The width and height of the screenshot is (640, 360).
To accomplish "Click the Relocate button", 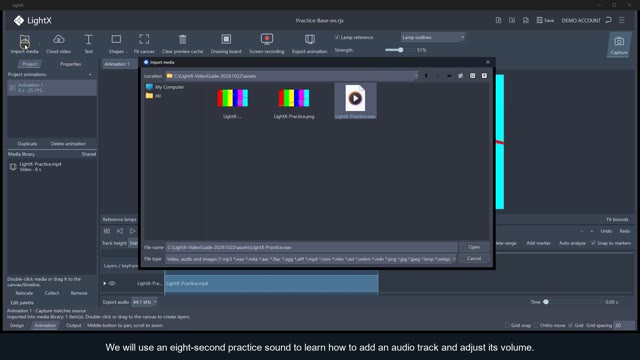I will (24, 293).
